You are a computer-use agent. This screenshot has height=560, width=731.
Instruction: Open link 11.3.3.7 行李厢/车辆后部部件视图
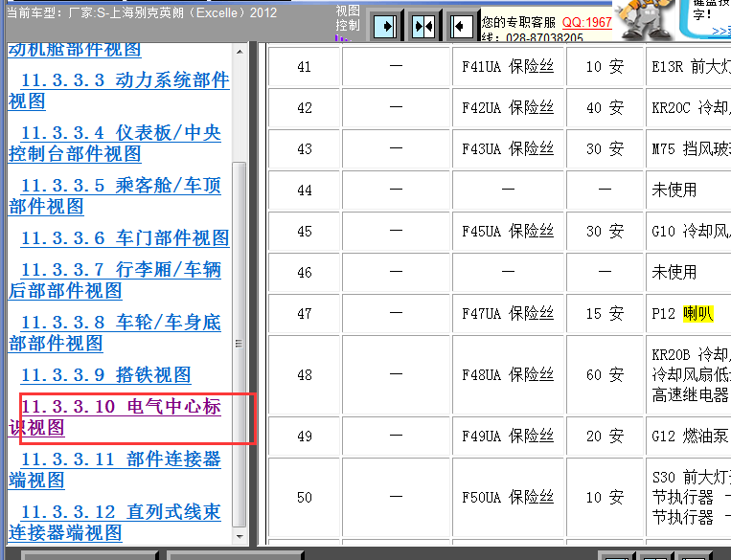(115, 280)
